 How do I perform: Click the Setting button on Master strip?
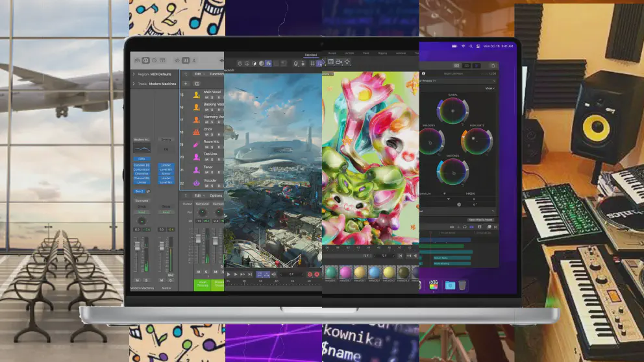tap(166, 139)
